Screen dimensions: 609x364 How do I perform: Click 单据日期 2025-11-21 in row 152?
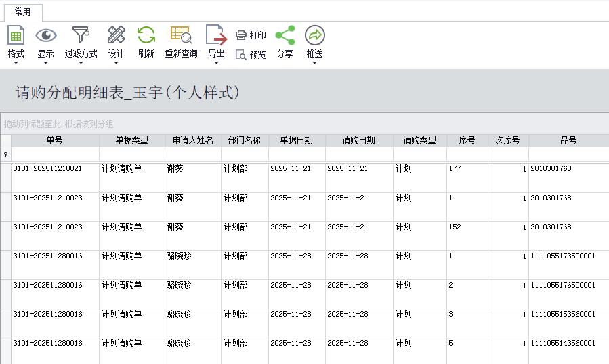click(291, 227)
